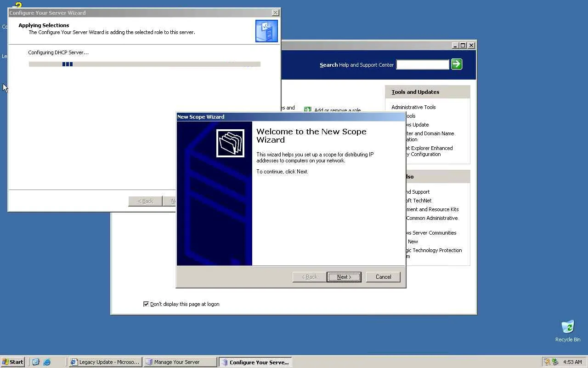Close the Manage Your Server window
588x368 pixels.
pos(471,45)
